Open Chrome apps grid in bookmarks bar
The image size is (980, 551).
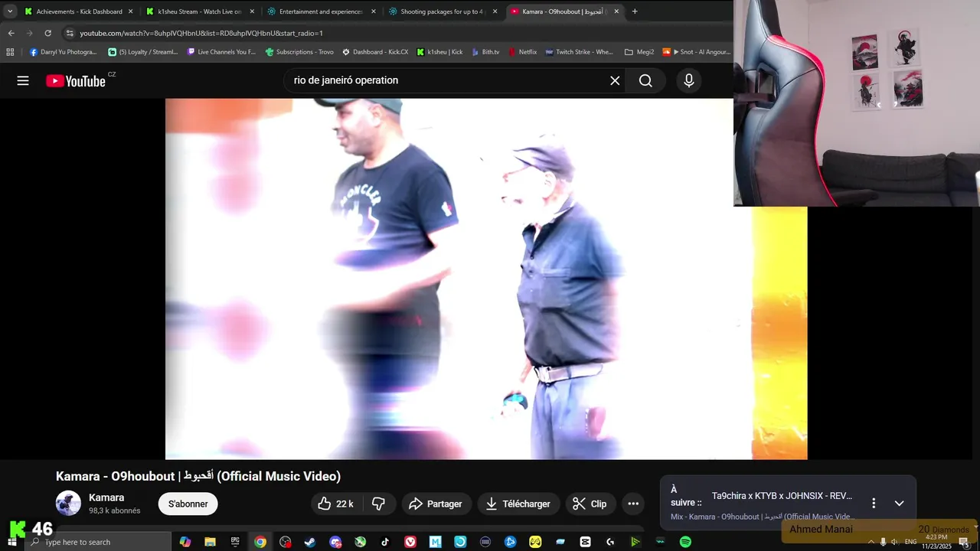[x=10, y=52]
